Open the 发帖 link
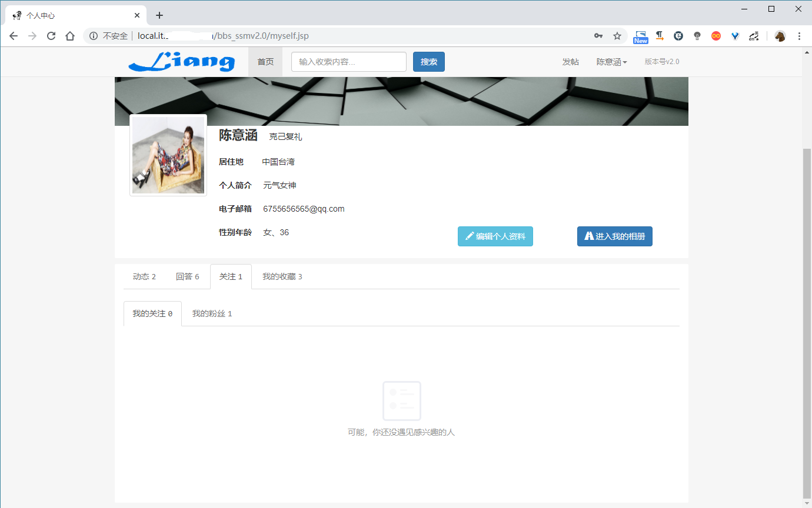The width and height of the screenshot is (812, 508). click(x=570, y=62)
